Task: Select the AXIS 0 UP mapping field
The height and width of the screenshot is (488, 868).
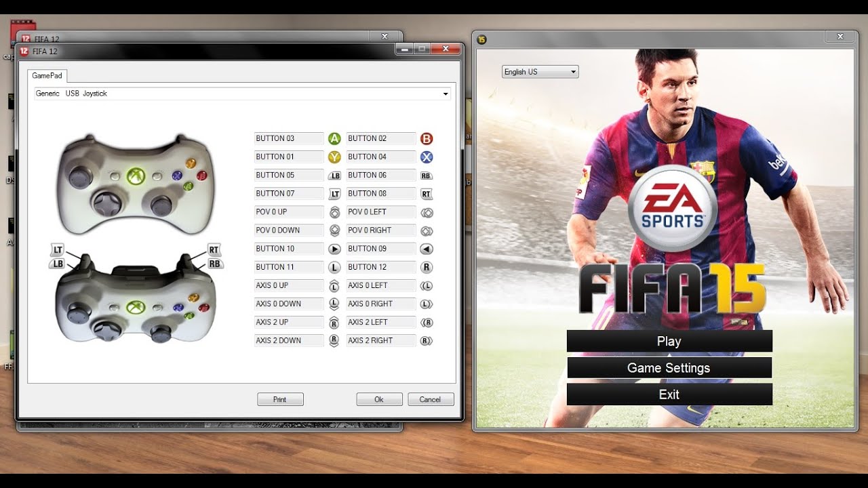Action: pos(289,285)
